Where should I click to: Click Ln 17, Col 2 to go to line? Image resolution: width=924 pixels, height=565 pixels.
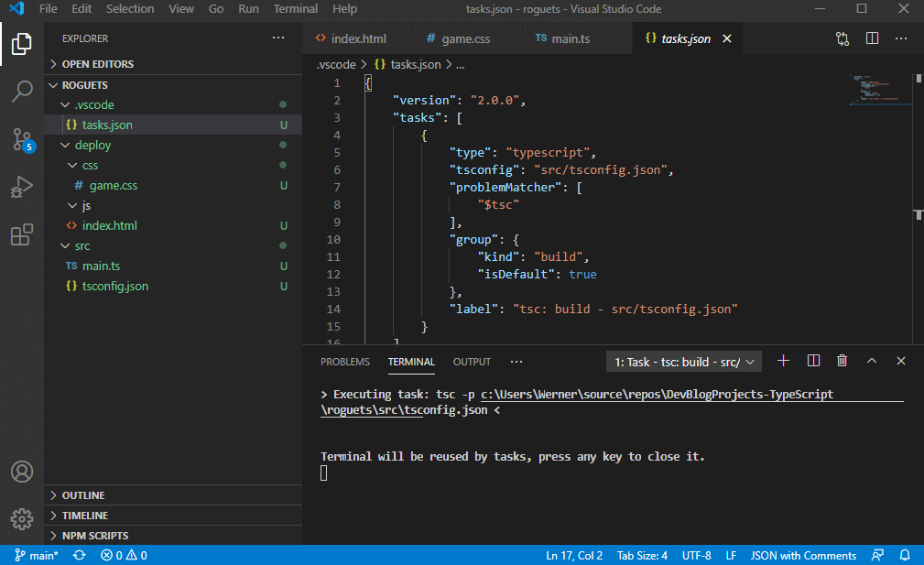(x=574, y=555)
